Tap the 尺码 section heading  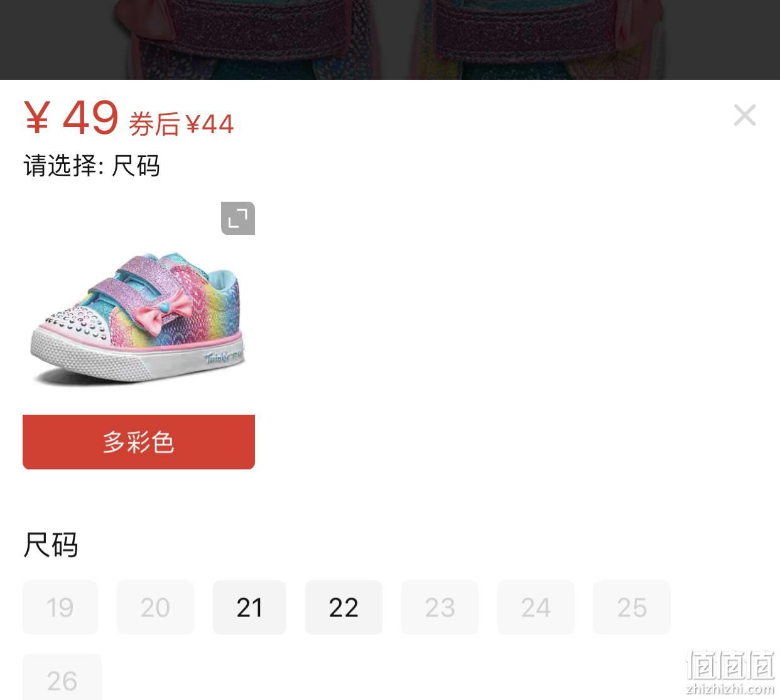[x=51, y=545]
